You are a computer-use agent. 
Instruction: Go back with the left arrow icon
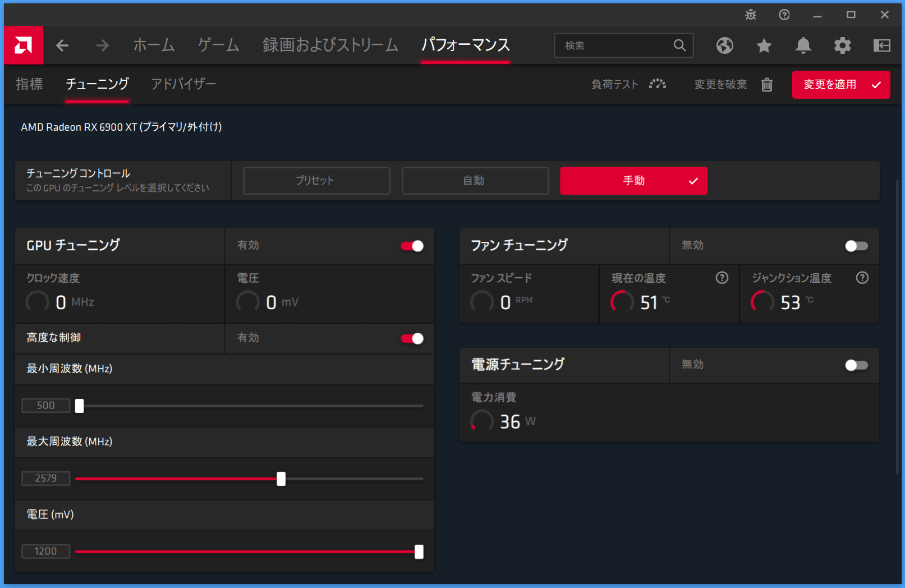(x=62, y=45)
